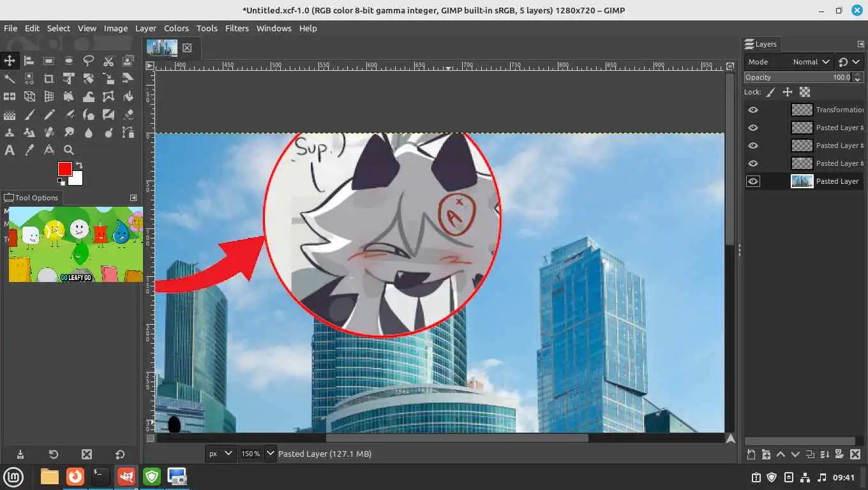Select the Bucket Fill tool
Image resolution: width=868 pixels, height=490 pixels.
point(128,96)
